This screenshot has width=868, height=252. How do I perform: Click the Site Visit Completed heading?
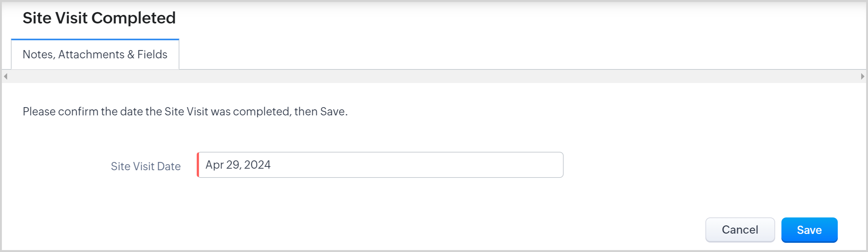point(99,18)
